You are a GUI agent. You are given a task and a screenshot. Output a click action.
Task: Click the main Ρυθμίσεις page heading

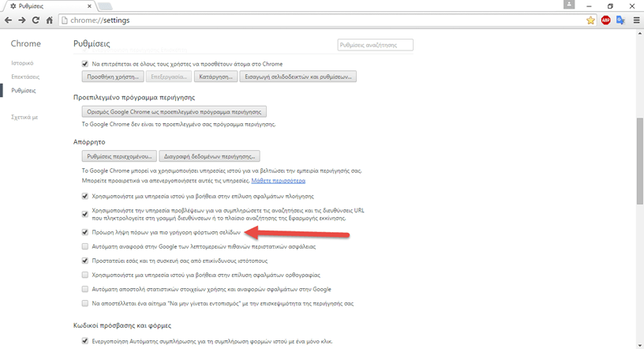(x=92, y=43)
